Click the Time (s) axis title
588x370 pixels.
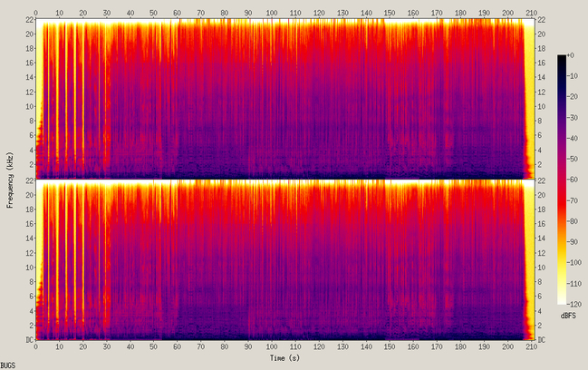(x=285, y=358)
